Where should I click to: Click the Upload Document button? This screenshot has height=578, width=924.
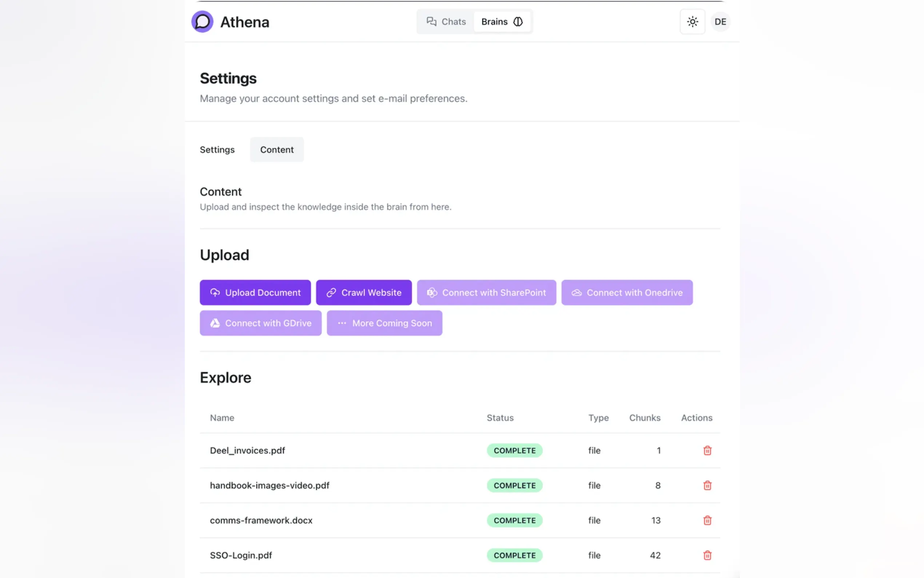coord(255,292)
